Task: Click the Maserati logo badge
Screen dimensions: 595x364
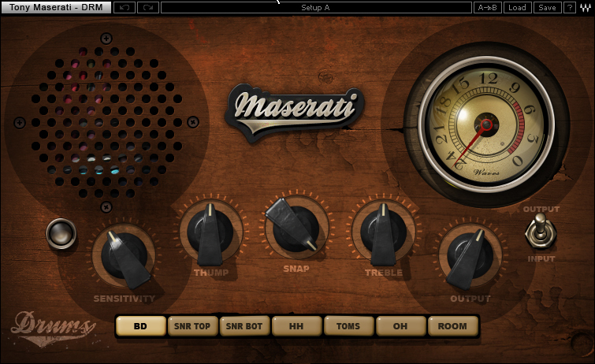Action: 295,106
